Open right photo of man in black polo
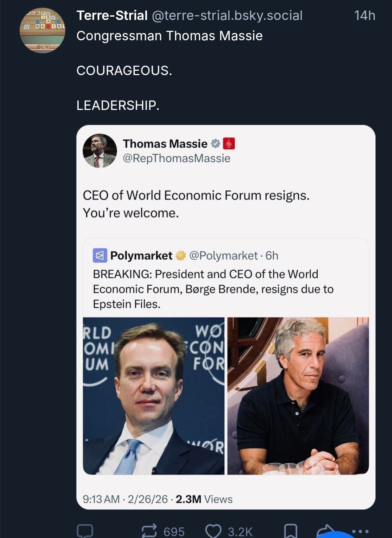This screenshot has height=538, width=392. click(298, 396)
